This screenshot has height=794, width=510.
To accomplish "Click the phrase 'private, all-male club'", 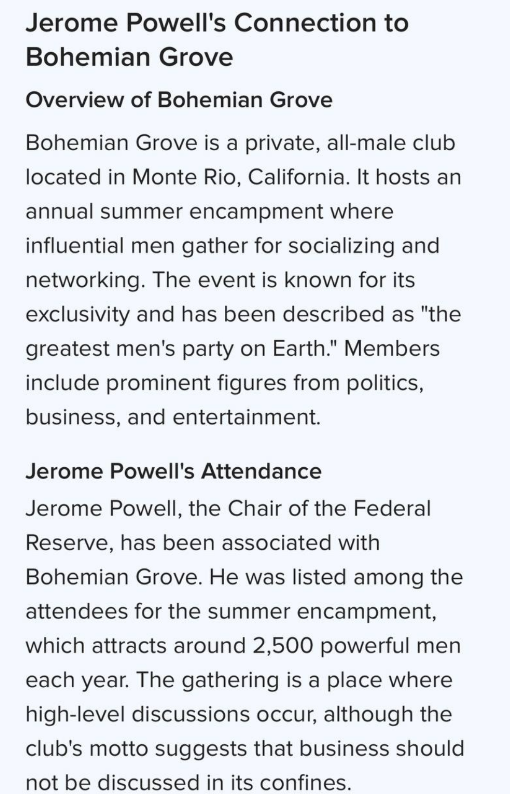I will point(350,143).
